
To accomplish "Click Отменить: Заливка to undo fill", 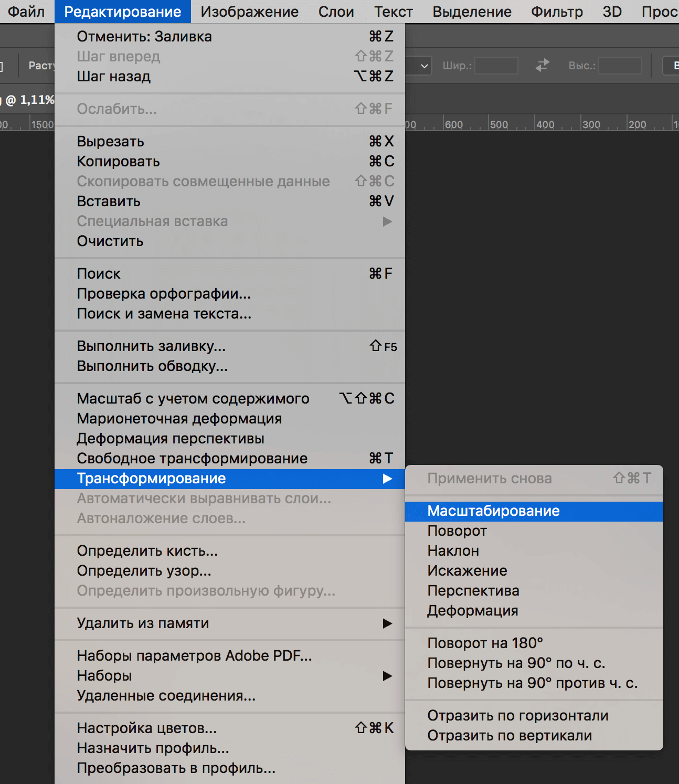I will pos(144,36).
